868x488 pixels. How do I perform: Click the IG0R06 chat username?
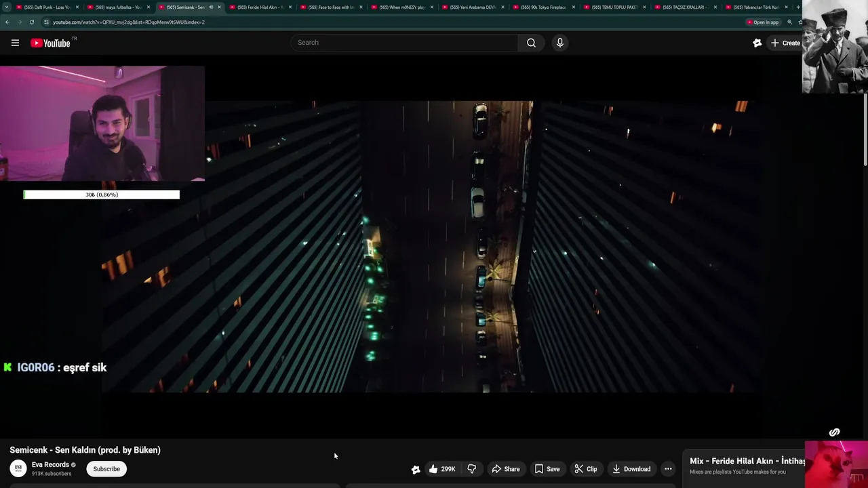pyautogui.click(x=35, y=367)
